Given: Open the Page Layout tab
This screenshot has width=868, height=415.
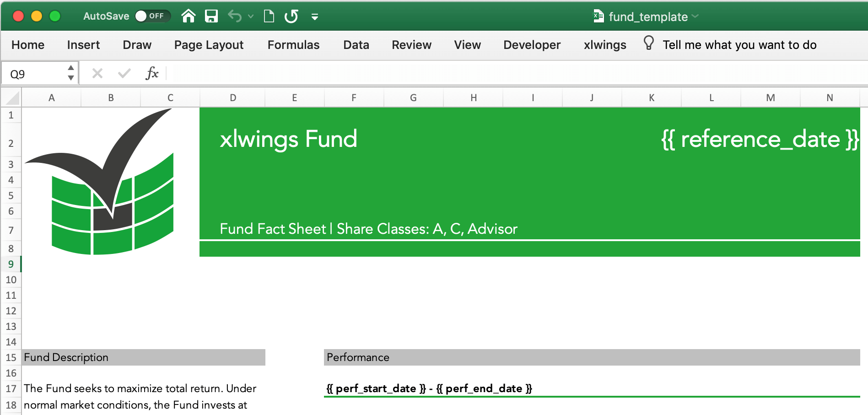Looking at the screenshot, I should [209, 45].
